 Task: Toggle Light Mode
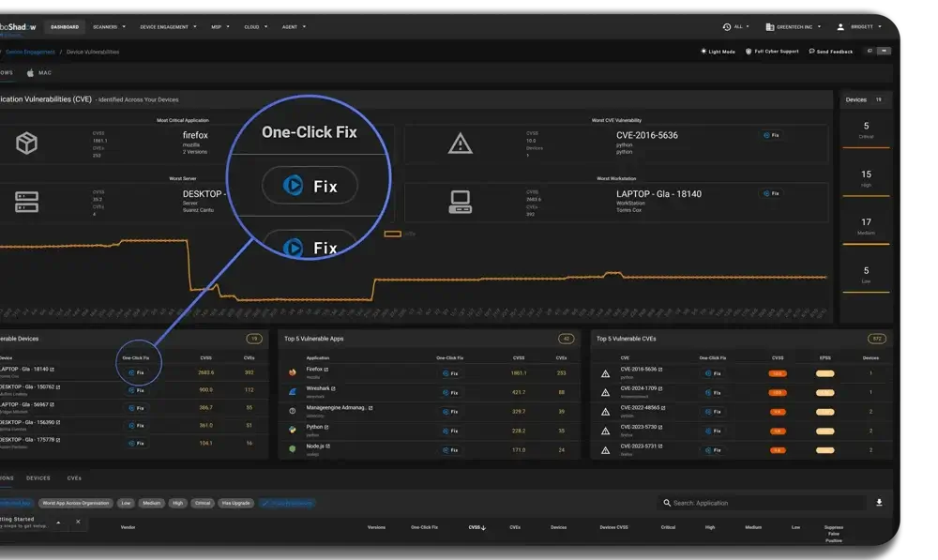click(x=718, y=52)
